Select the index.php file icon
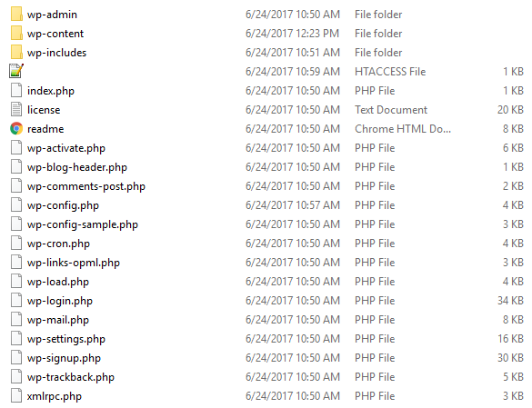The image size is (532, 408). tap(16, 91)
